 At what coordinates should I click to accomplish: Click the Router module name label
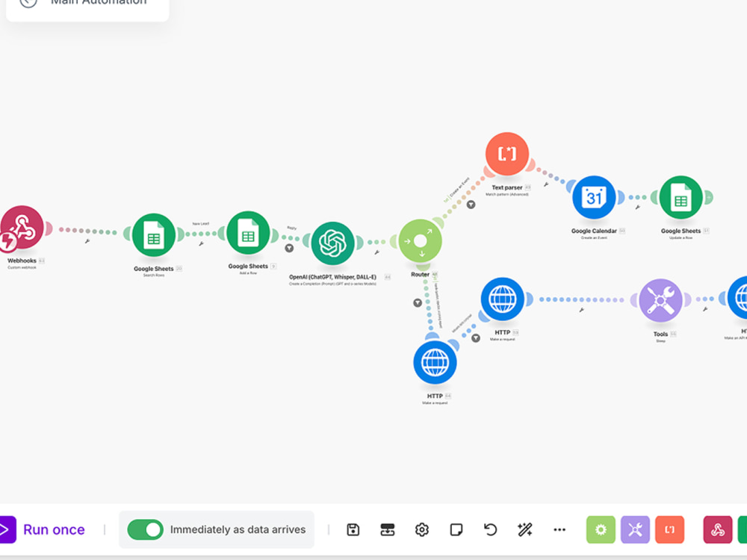(x=420, y=274)
